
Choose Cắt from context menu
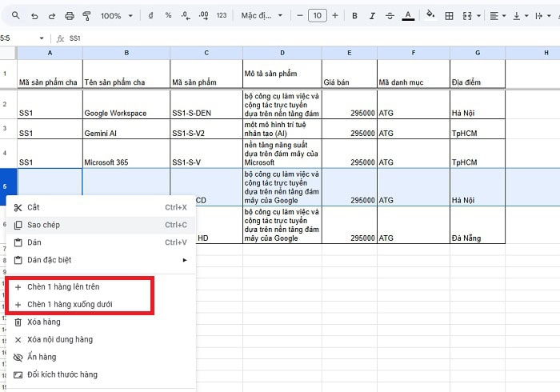click(x=101, y=207)
